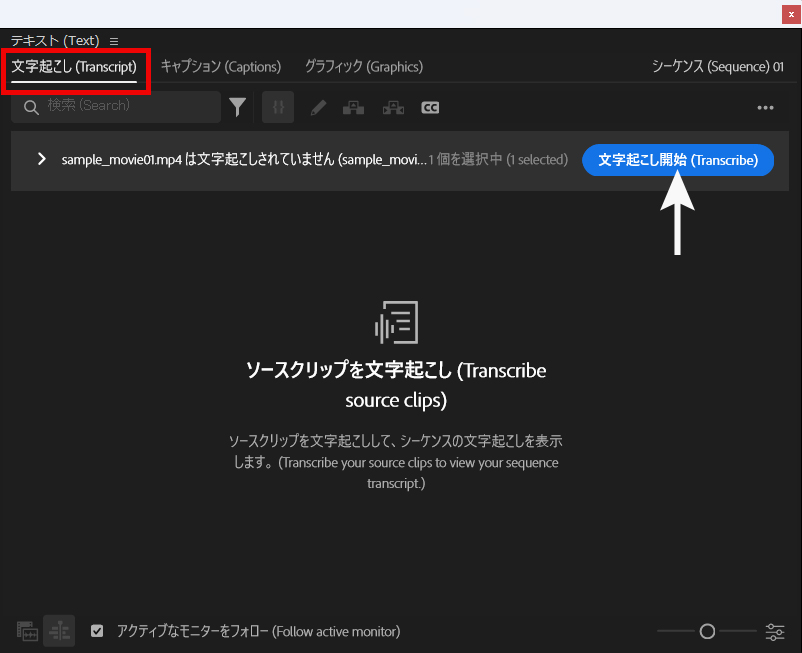Image resolution: width=802 pixels, height=653 pixels.
Task: Click the search input field
Action: click(x=116, y=107)
